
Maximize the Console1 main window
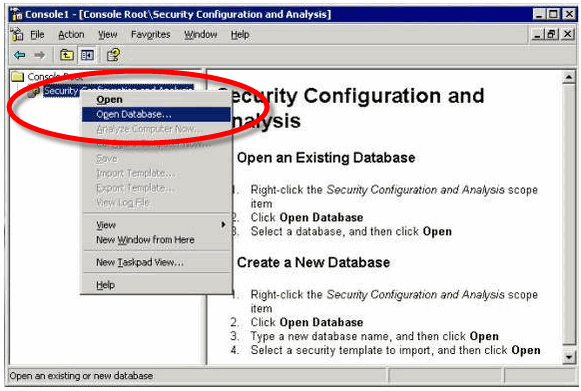coord(553,14)
